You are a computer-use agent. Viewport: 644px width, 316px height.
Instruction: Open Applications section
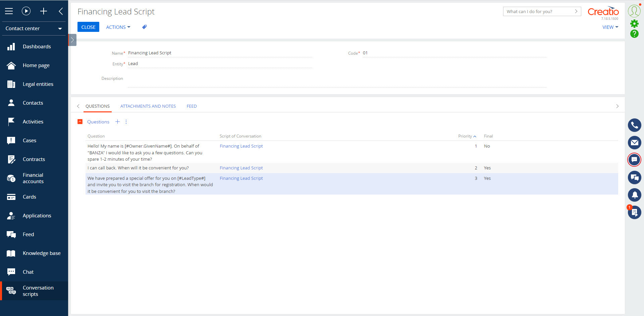click(34, 216)
